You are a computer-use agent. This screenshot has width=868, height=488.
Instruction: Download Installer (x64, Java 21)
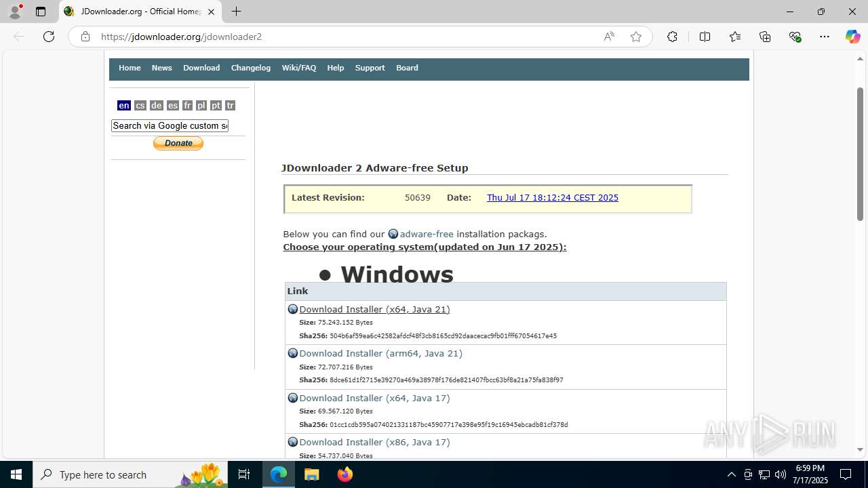click(374, 309)
